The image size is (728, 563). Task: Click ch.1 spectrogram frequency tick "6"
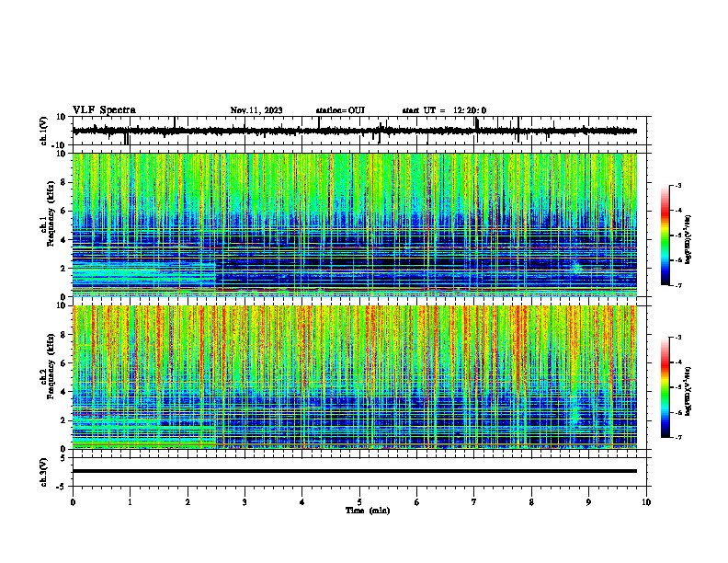pyautogui.click(x=63, y=211)
